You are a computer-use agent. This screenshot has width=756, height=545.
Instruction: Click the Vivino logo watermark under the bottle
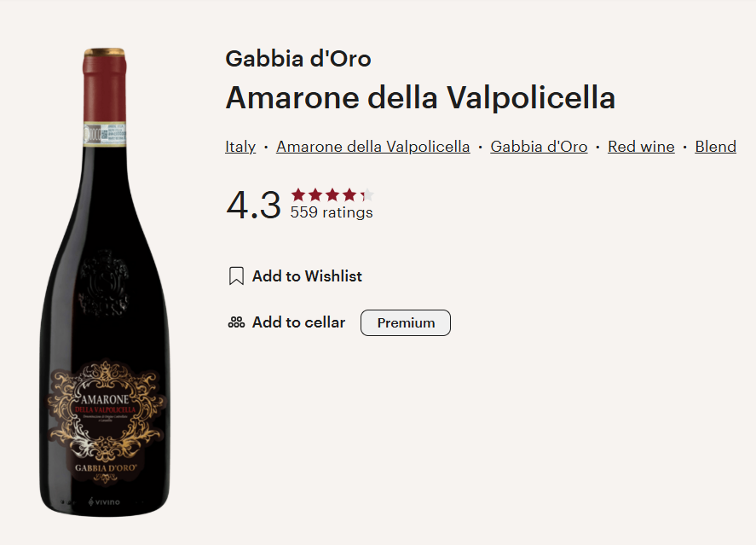pos(106,502)
